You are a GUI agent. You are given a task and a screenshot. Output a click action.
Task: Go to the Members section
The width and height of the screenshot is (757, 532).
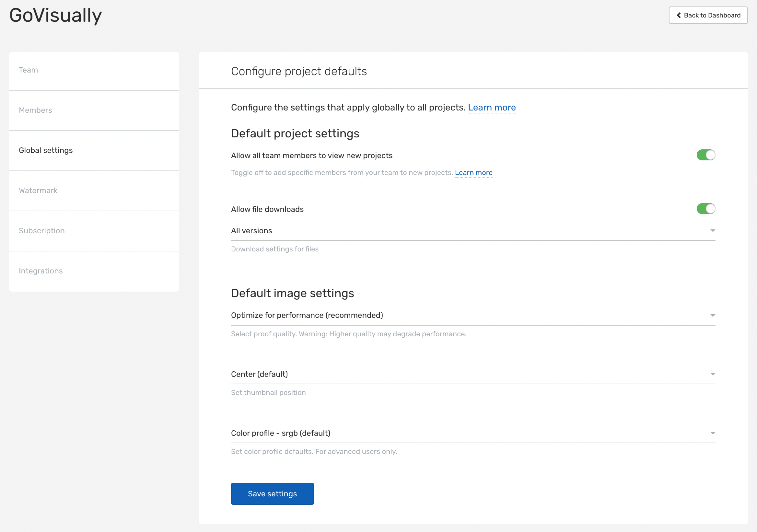point(35,110)
